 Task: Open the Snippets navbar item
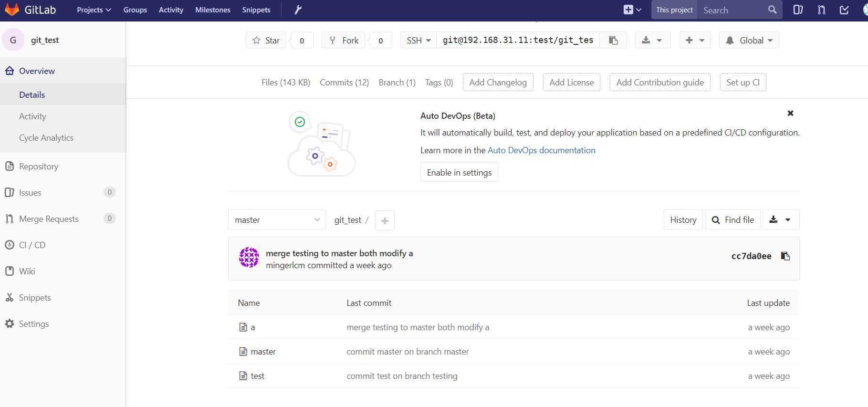256,10
